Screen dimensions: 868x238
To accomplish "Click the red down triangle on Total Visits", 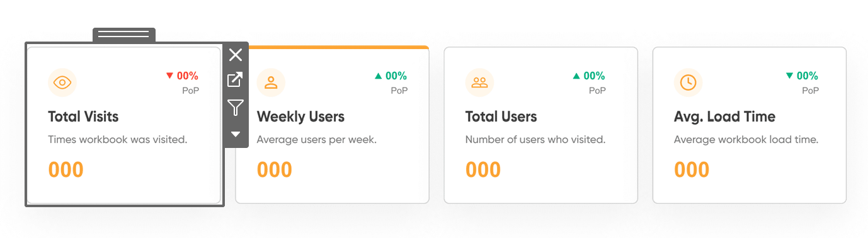I will (x=169, y=76).
